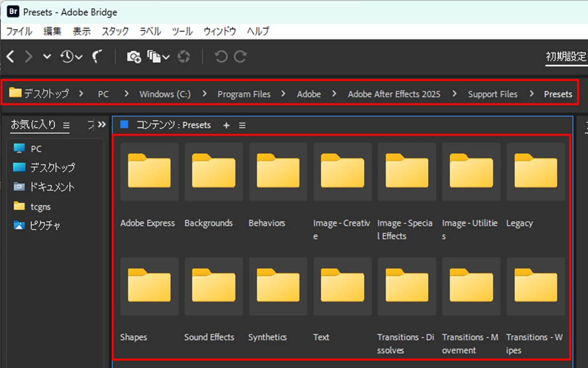Select the Transitions - Dissolves folder

click(407, 286)
